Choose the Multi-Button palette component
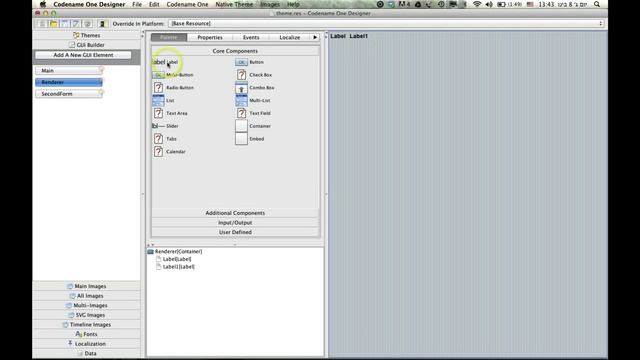Image resolution: width=640 pixels, height=360 pixels. 173,75
